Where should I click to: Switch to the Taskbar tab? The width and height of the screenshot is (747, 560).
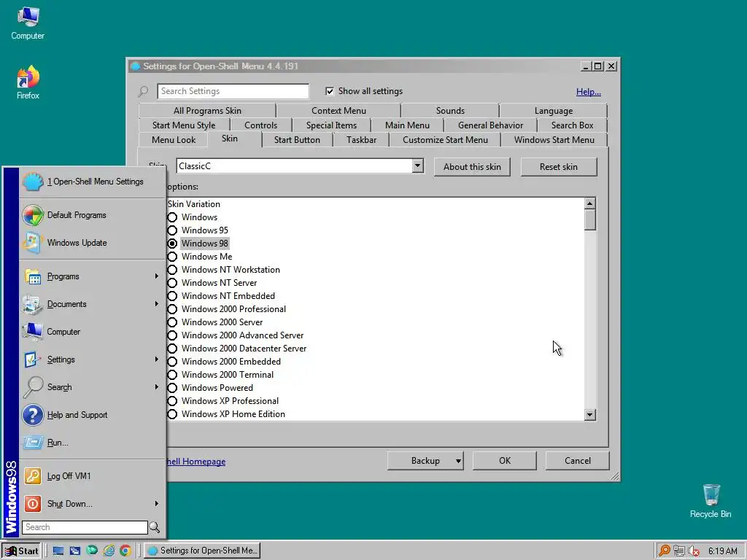point(361,140)
